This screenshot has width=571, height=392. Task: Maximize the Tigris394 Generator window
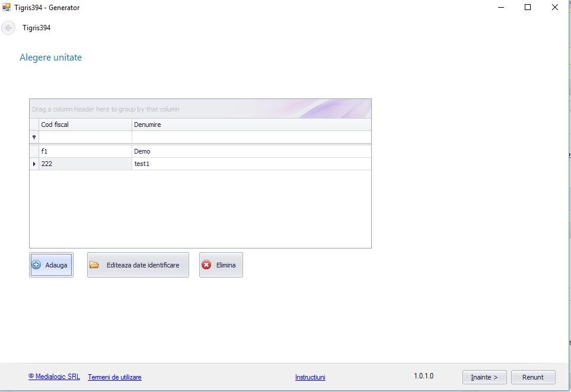tap(527, 8)
